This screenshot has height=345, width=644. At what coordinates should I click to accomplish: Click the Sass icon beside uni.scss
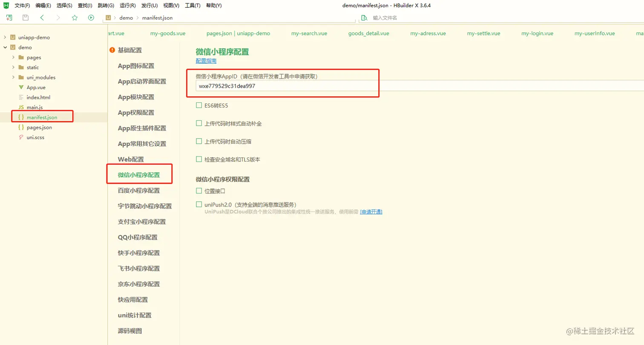point(21,137)
